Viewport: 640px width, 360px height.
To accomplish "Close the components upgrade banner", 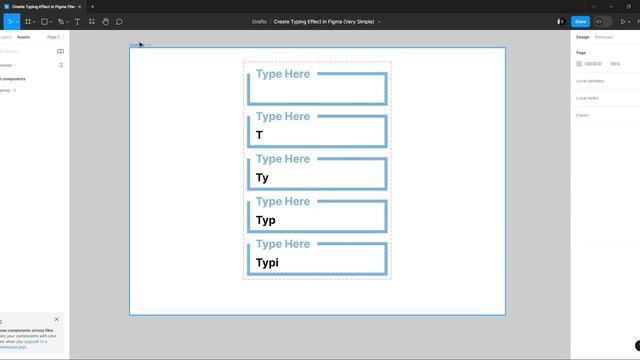I will pyautogui.click(x=56, y=319).
